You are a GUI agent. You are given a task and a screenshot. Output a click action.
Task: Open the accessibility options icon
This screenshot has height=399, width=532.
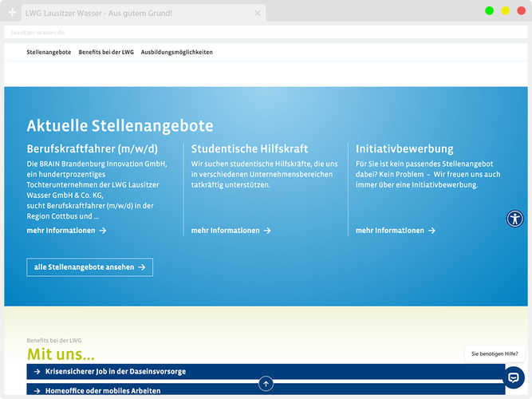[x=515, y=219]
